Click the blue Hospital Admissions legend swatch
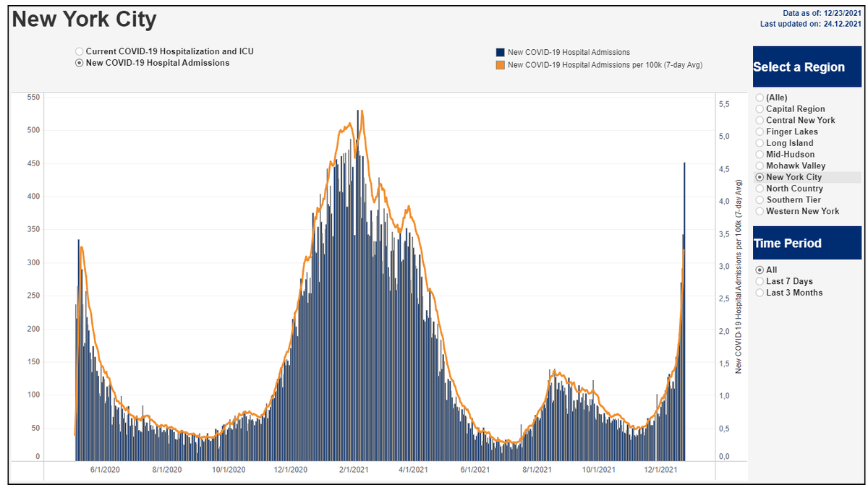 coord(500,52)
